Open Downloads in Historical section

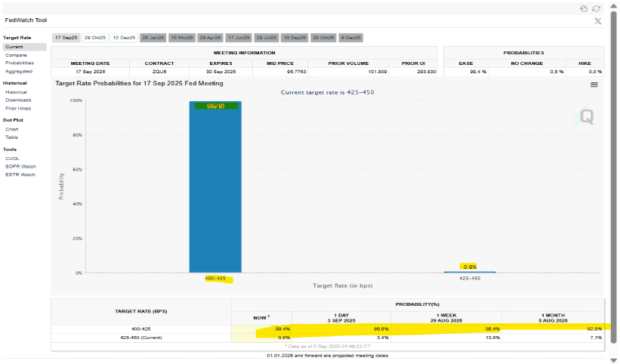[x=18, y=100]
